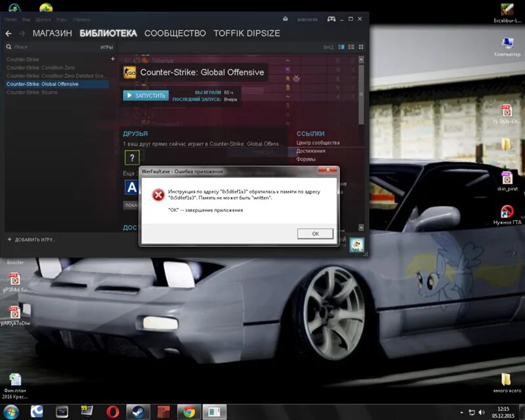This screenshot has width=525, height=420.
Task: Switch to Steam via taskbar icon
Action: coord(138,411)
